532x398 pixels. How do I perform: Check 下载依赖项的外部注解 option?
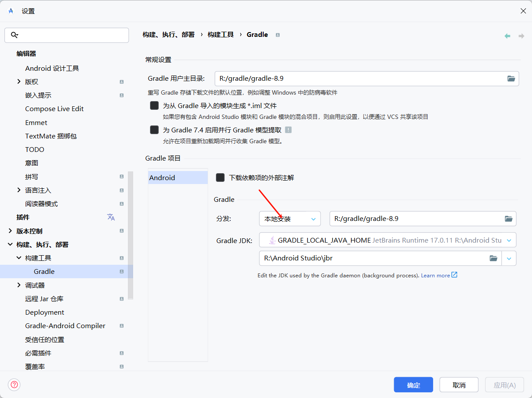click(220, 178)
